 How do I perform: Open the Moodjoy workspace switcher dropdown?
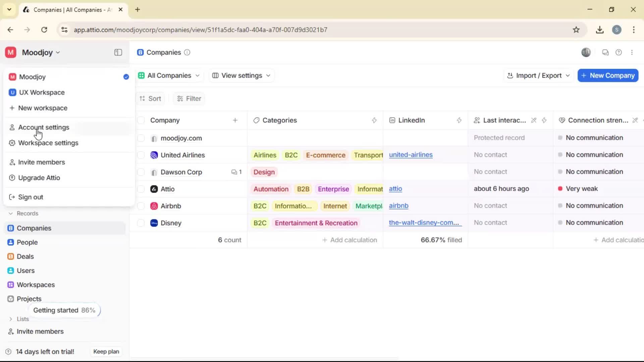pos(33,52)
